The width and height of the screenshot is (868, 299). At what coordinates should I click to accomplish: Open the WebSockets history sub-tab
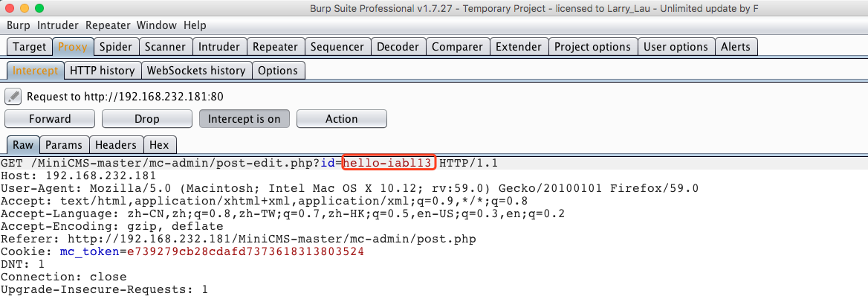click(x=196, y=71)
